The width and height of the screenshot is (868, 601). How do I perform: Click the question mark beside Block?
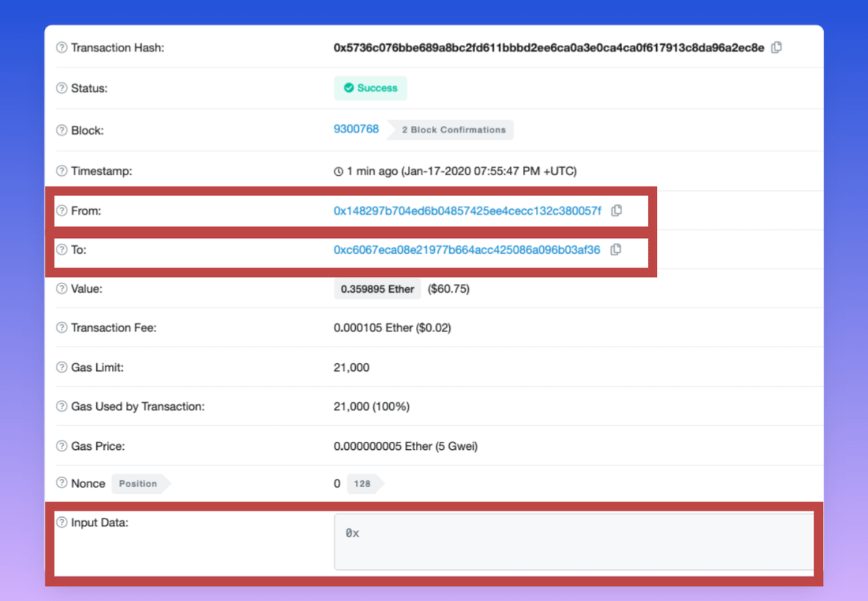[62, 131]
